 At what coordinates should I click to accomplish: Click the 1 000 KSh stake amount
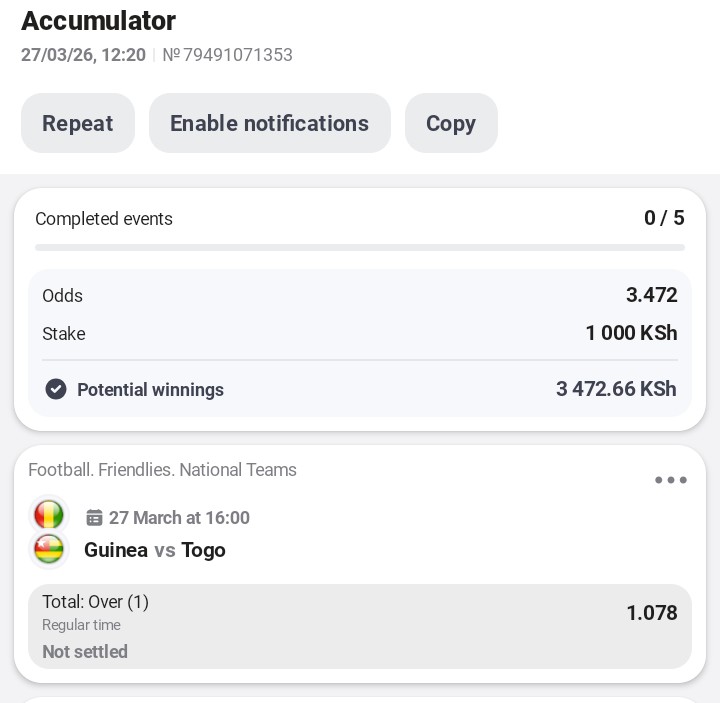631,333
